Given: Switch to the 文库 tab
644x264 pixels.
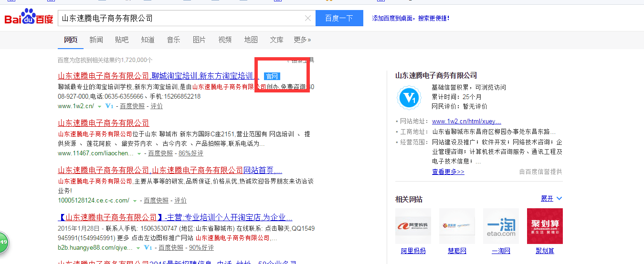Looking at the screenshot, I should coord(276,40).
